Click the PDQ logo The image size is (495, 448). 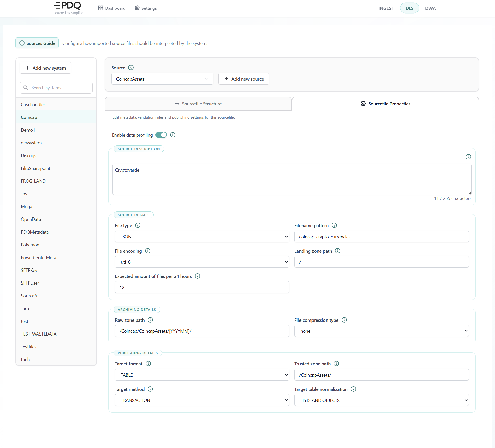68,8
